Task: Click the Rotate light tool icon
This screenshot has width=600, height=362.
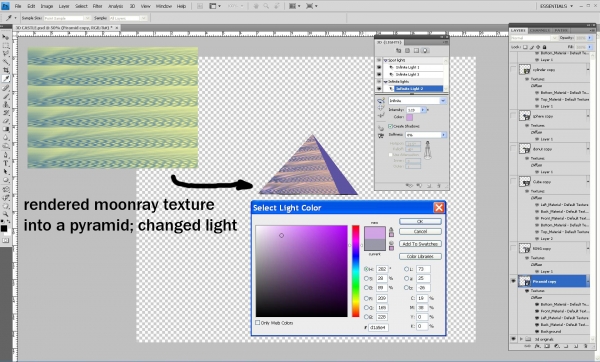Action: (381, 101)
